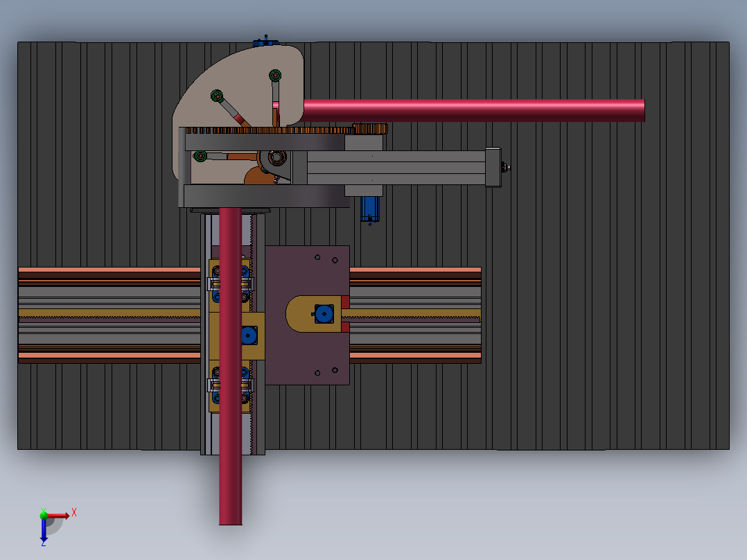
Task: Select the upper red stop block on carriage plate
Action: (x=345, y=301)
